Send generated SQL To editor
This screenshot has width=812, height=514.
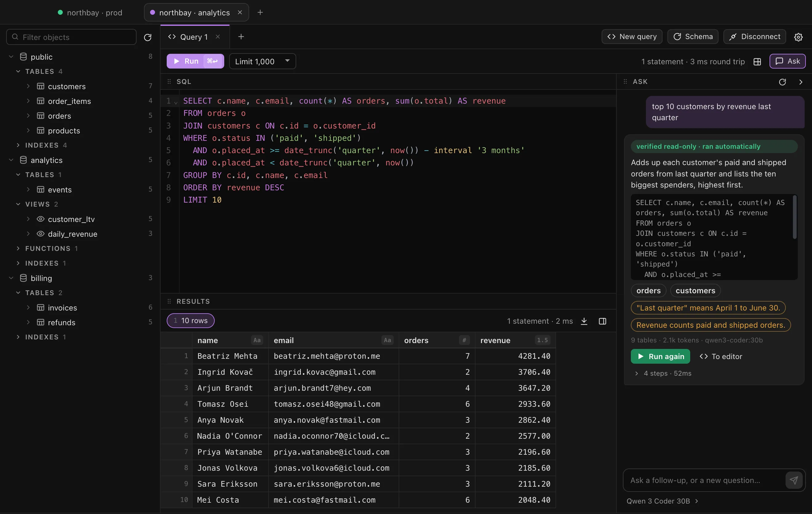point(721,357)
